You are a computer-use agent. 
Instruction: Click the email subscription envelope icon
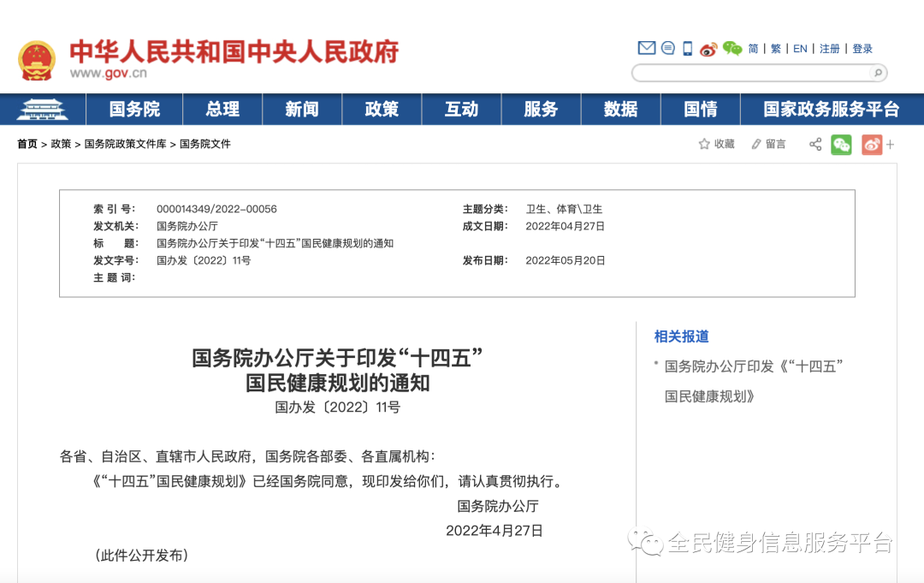click(647, 48)
